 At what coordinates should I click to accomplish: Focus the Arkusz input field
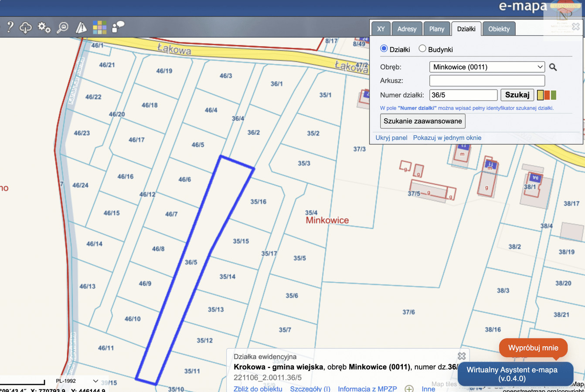487,81
